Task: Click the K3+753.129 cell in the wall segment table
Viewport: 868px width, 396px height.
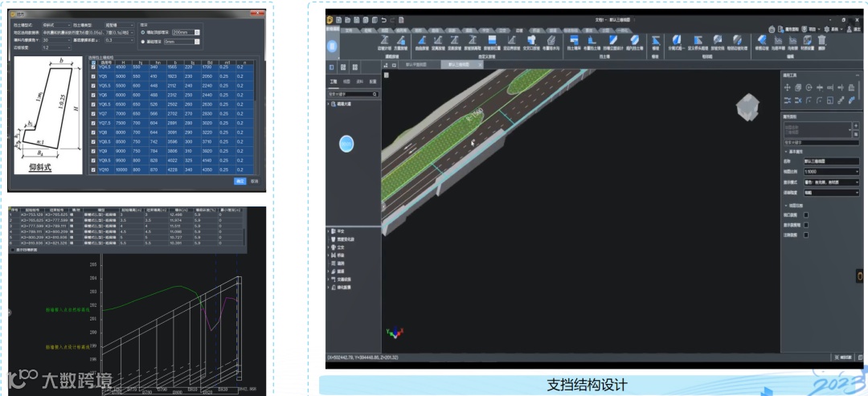Action: click(x=31, y=214)
